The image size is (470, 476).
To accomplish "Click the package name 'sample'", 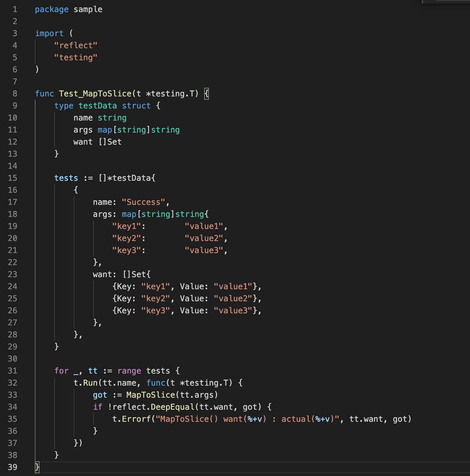I will pos(88,9).
